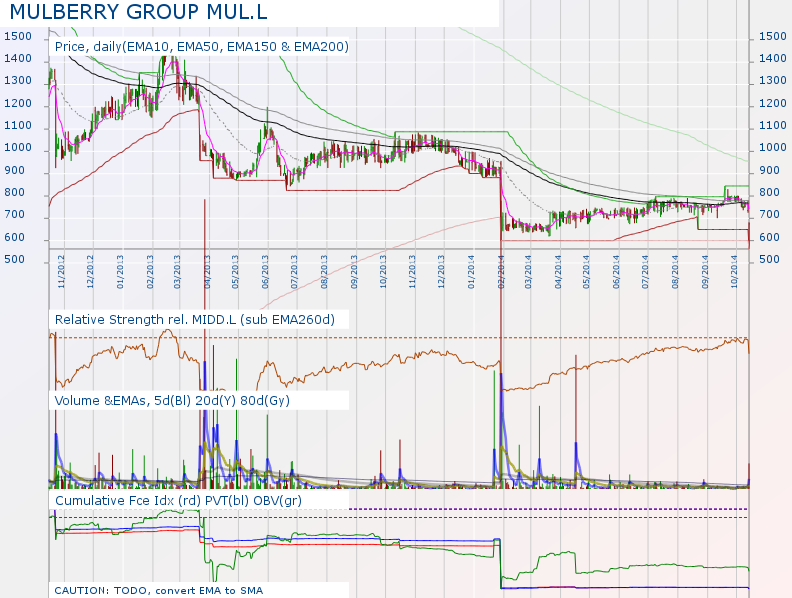Click the 01/2014 date axis label
The height and width of the screenshot is (598, 792).
tap(471, 272)
